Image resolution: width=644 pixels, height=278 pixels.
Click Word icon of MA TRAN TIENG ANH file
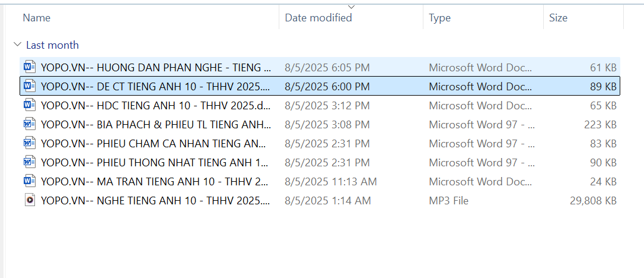pyautogui.click(x=29, y=181)
